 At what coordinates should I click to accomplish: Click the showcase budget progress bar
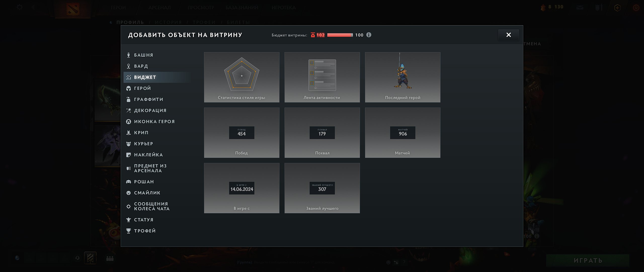340,35
